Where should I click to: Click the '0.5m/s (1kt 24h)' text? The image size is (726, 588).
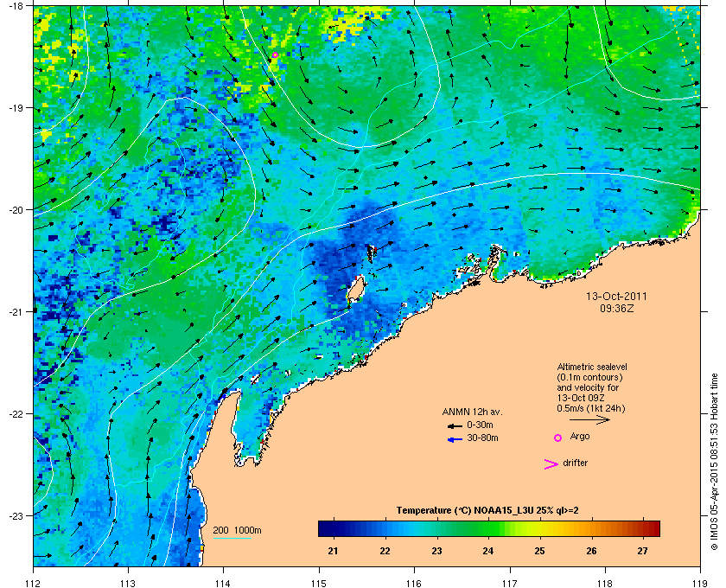click(x=591, y=409)
